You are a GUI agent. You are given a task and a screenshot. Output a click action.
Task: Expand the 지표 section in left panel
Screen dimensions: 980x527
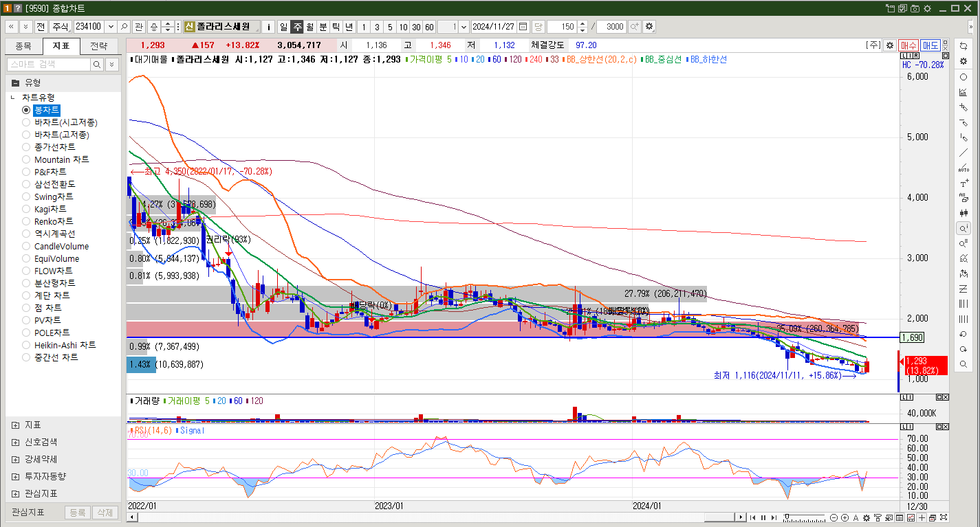pyautogui.click(x=15, y=425)
